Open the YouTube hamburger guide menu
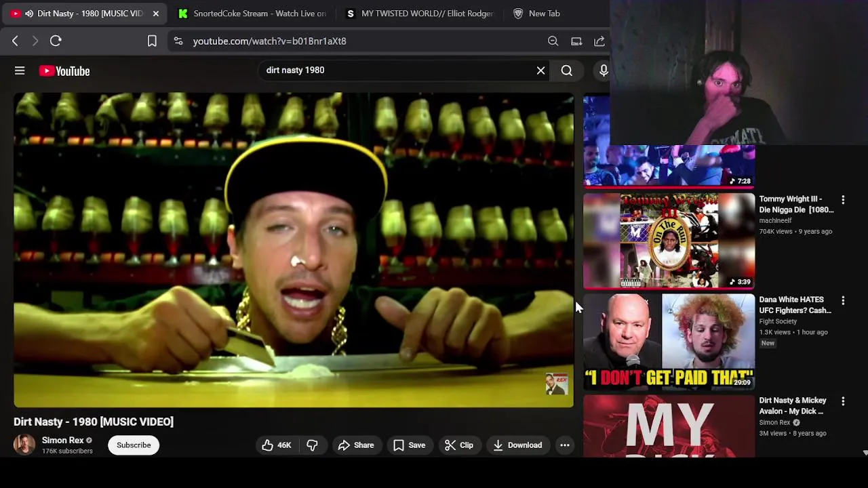Viewport: 868px width, 488px height. [20, 70]
